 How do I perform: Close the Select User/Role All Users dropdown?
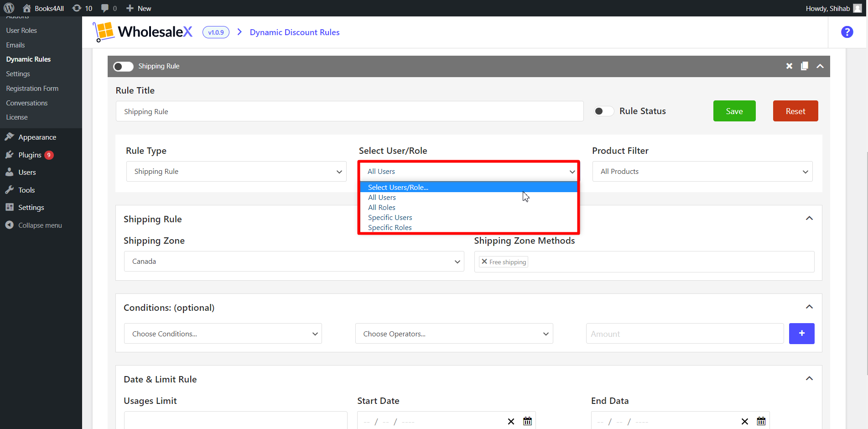click(x=469, y=172)
